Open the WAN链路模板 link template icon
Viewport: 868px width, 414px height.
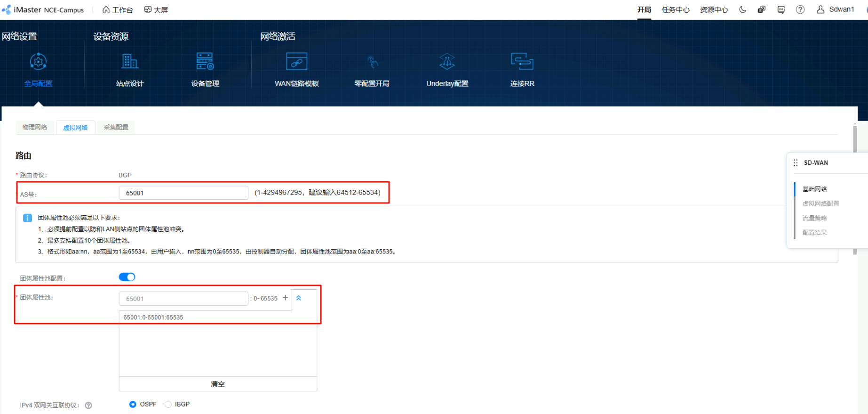tap(296, 62)
